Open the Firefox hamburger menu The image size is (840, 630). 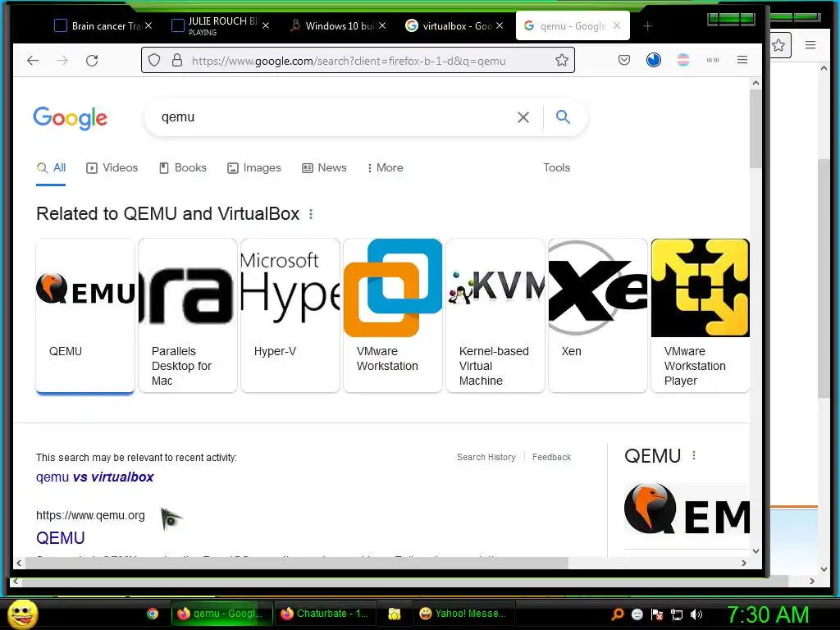pos(742,60)
